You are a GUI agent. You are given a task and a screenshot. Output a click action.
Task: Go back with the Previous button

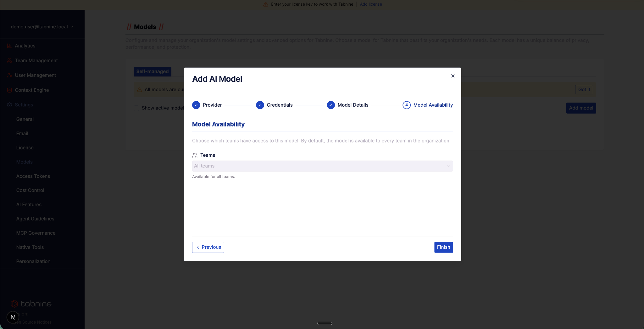[208, 247]
